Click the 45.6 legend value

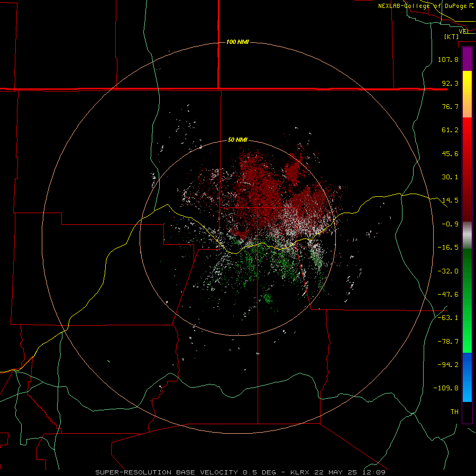(x=450, y=153)
